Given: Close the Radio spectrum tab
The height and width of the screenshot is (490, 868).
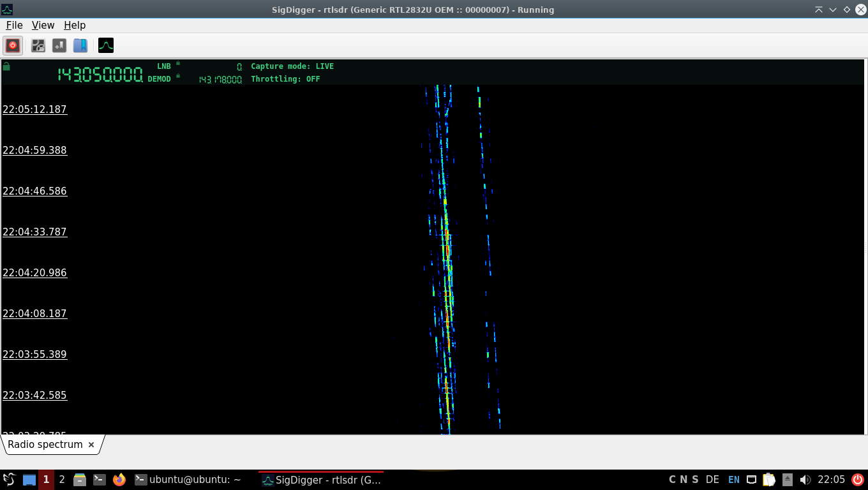Looking at the screenshot, I should 91,445.
